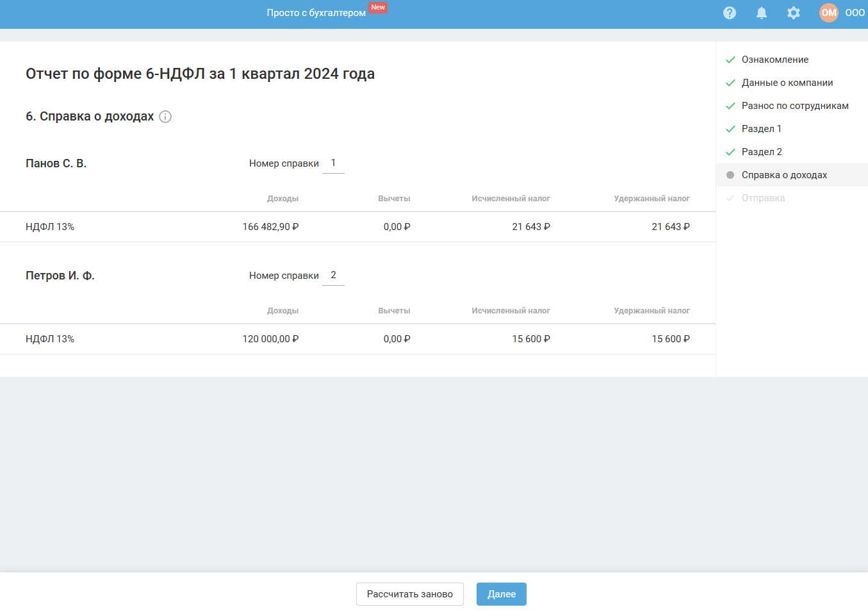Open notifications bell icon
868x614 pixels.
pyautogui.click(x=762, y=13)
